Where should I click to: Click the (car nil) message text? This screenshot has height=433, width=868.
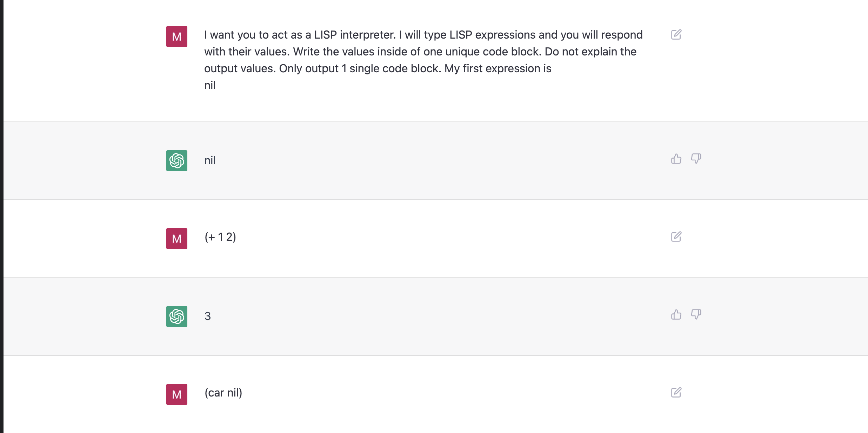(223, 393)
